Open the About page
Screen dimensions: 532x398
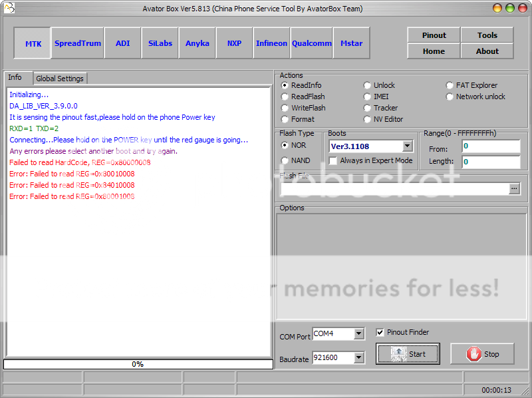click(487, 51)
